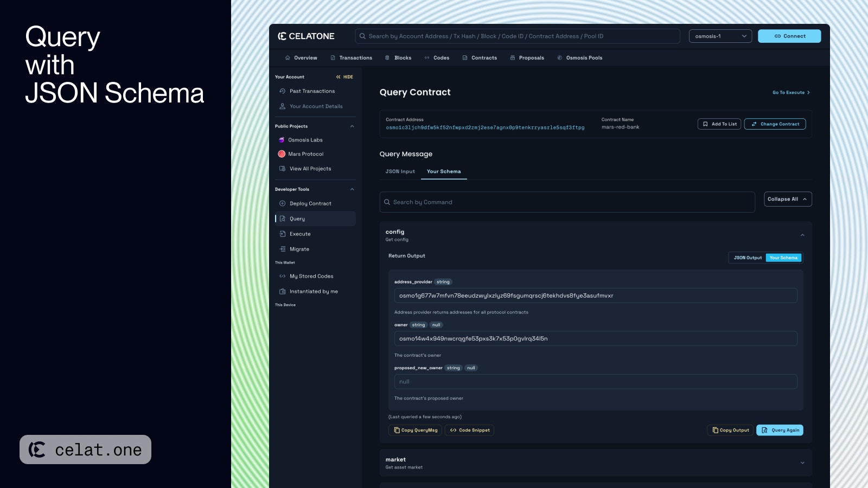Click the proposed_new_owner null field
This screenshot has width=868, height=488.
(x=596, y=382)
